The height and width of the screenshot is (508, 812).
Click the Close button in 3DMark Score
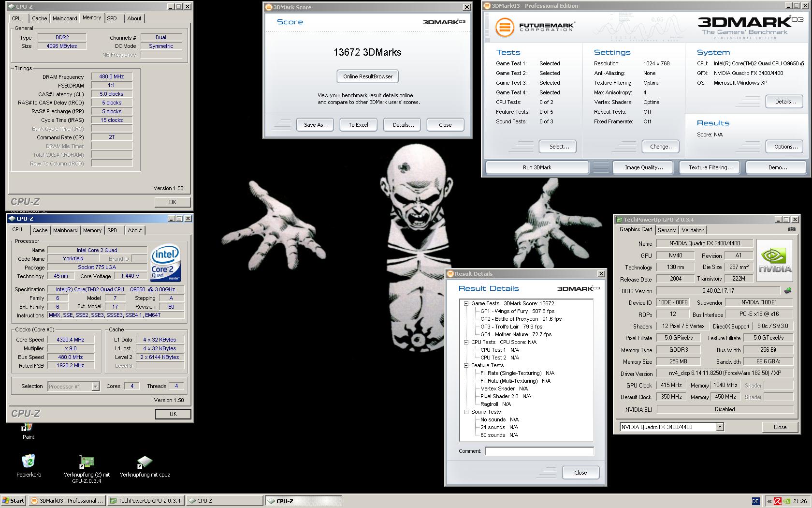coord(445,125)
